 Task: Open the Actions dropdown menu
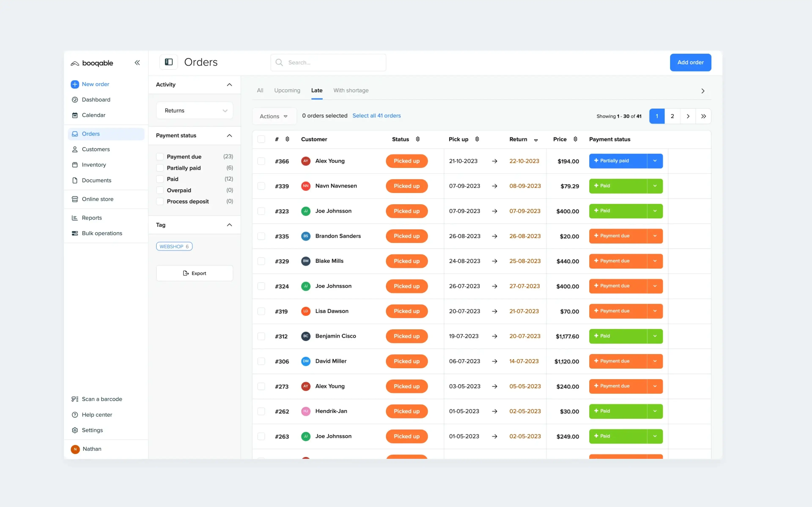click(x=274, y=116)
